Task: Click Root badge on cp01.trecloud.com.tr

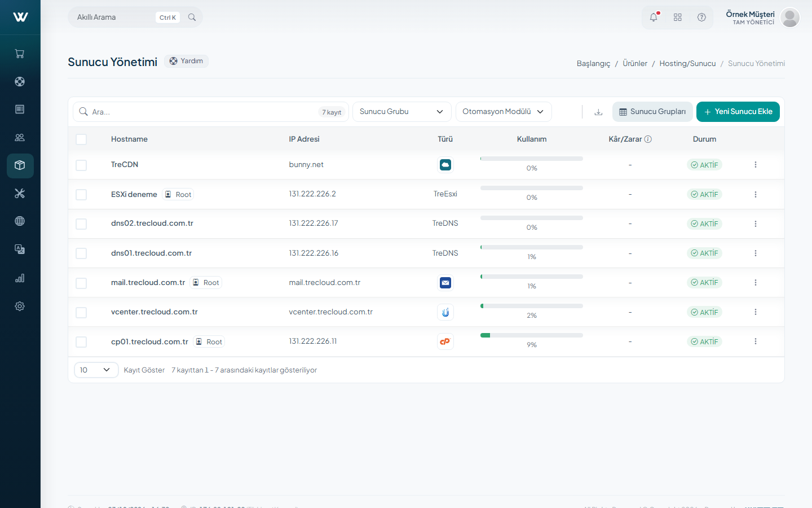Action: [x=209, y=341]
